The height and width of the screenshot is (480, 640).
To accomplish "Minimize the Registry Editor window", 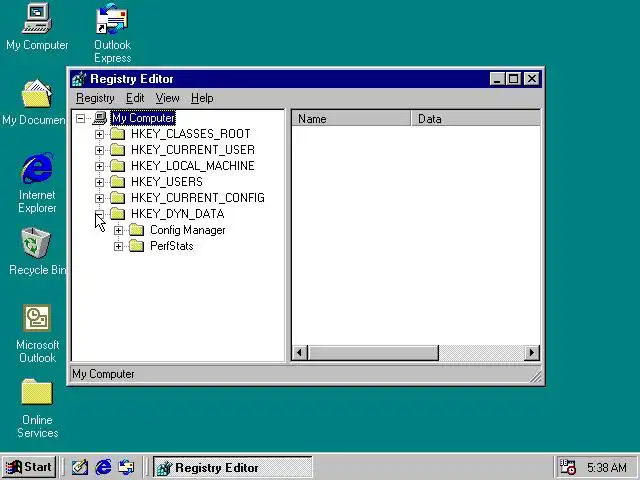I will pos(497,79).
